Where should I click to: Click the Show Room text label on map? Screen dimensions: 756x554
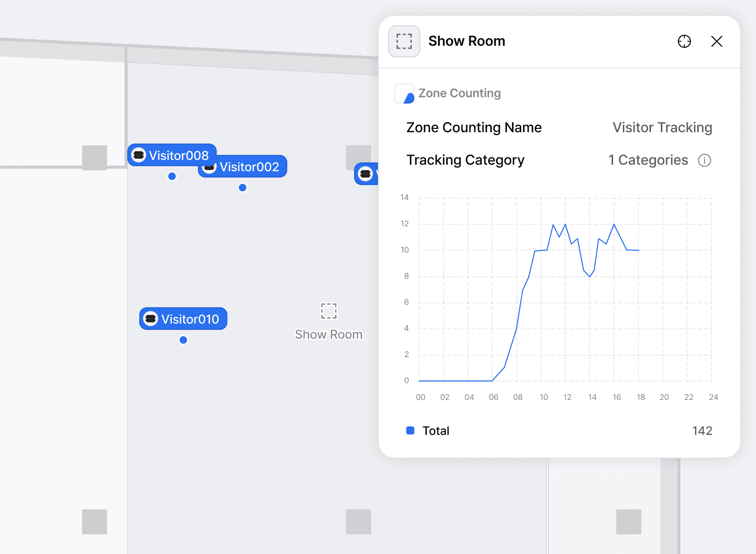tap(328, 334)
